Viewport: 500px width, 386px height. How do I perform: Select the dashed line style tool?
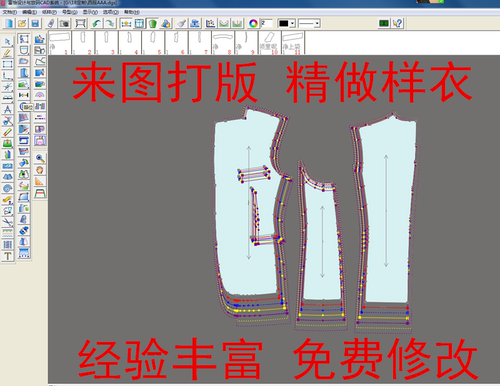[40, 117]
